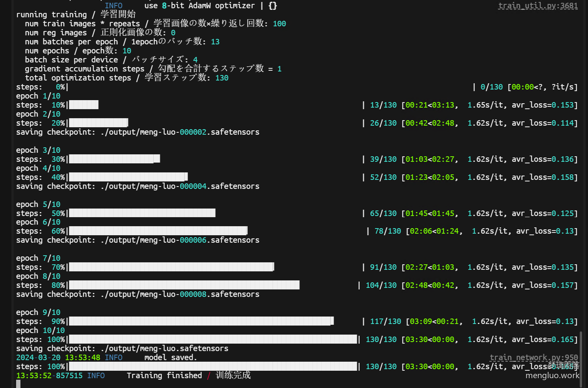Click the 'epoch 10/10' line
588x388 pixels.
pyautogui.click(x=40, y=330)
